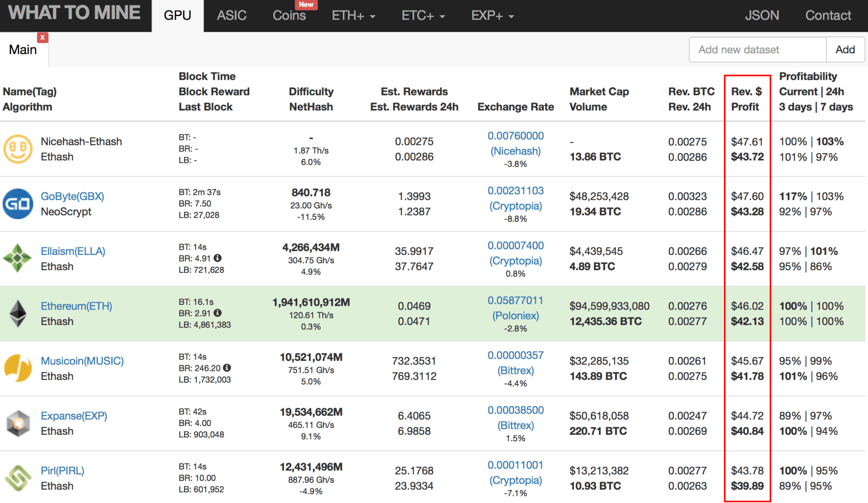Click the Difficulty NetHash column header
This screenshot has width=868, height=503.
tap(311, 99)
